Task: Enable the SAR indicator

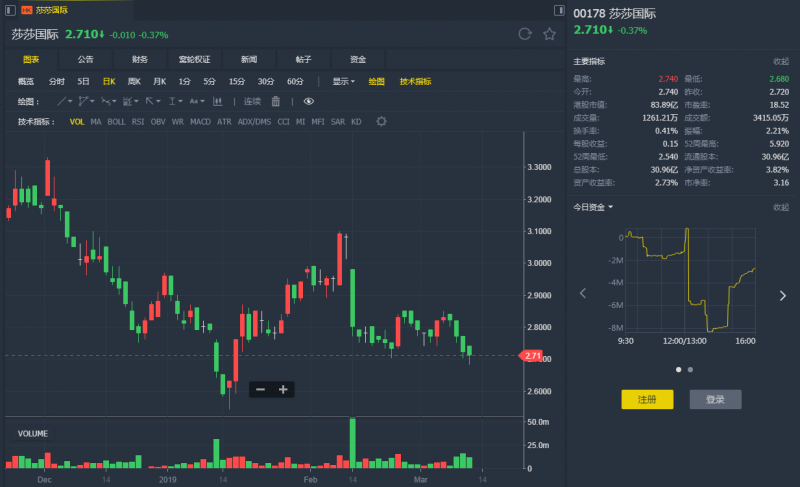Action: pyautogui.click(x=338, y=122)
